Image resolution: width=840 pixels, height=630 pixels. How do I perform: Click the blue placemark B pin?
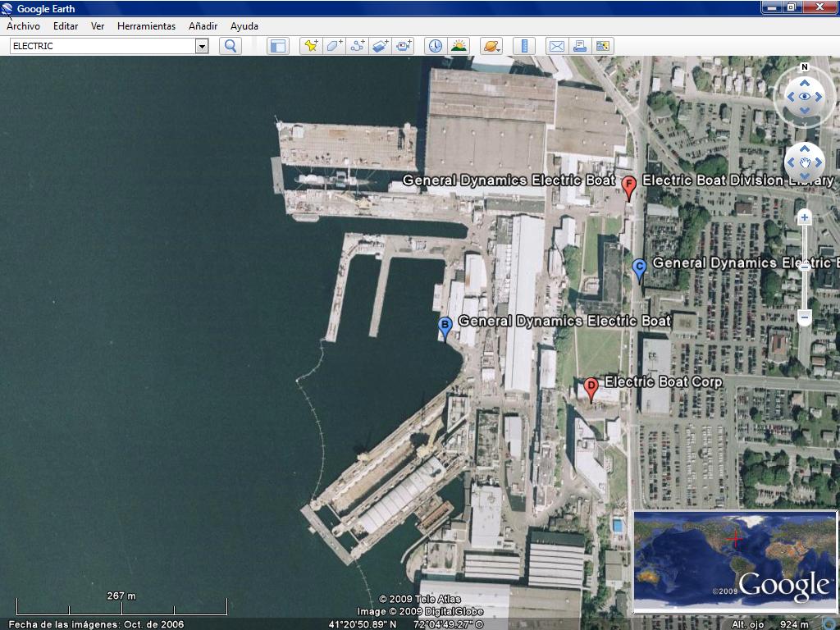point(445,326)
